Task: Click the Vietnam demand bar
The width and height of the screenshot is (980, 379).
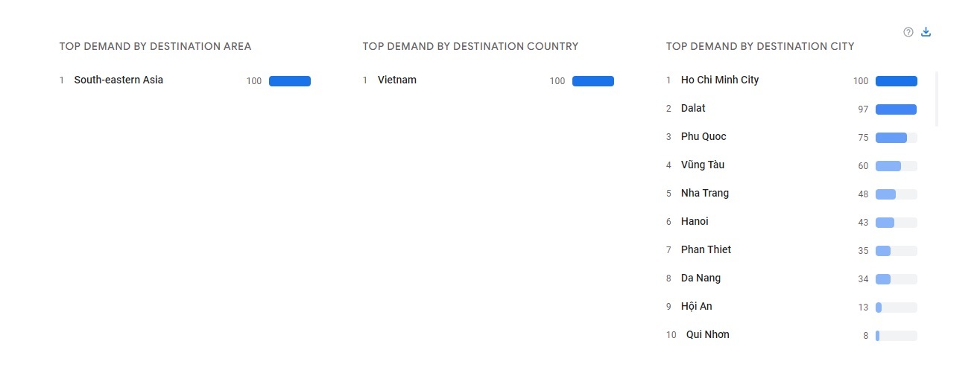Action: [x=592, y=81]
